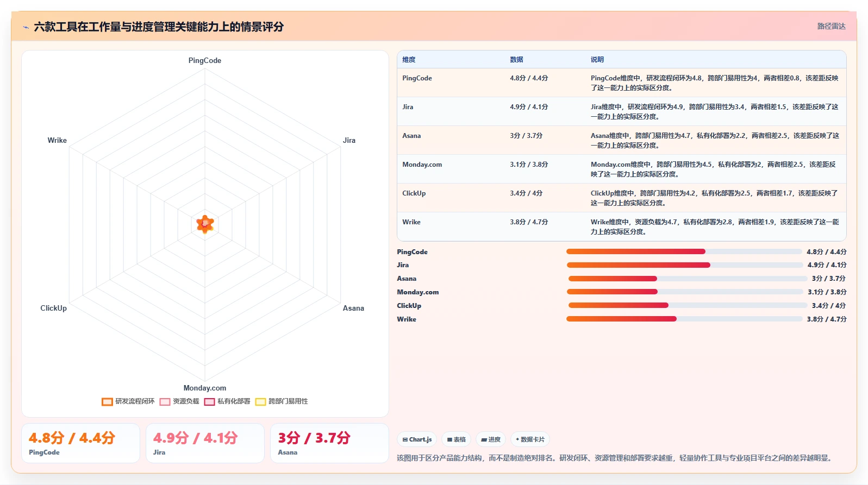868x485 pixels.
Task: Toggle the 研发流程闭环 legend label
Action: coord(135,401)
